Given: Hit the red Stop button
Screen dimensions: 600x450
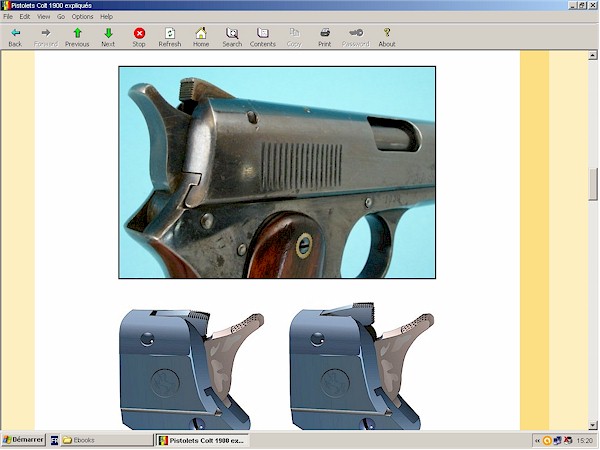Looking at the screenshot, I should pos(139,38).
